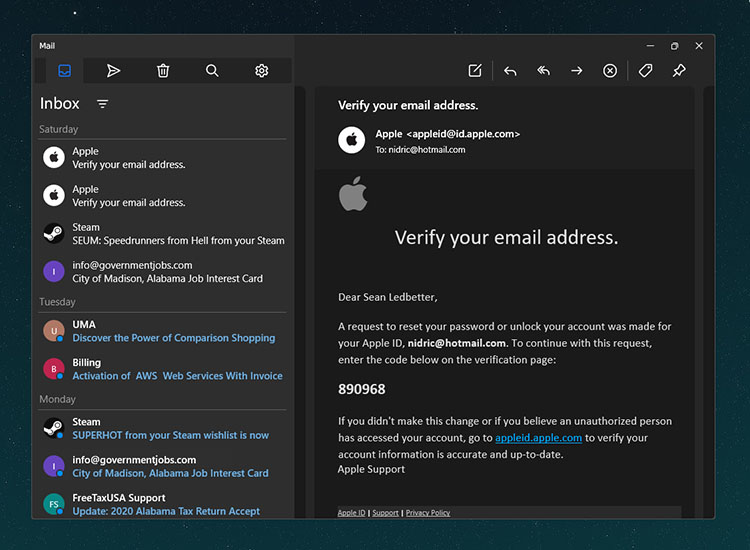Tag this email with label icon
The width and height of the screenshot is (750, 550).
point(646,71)
